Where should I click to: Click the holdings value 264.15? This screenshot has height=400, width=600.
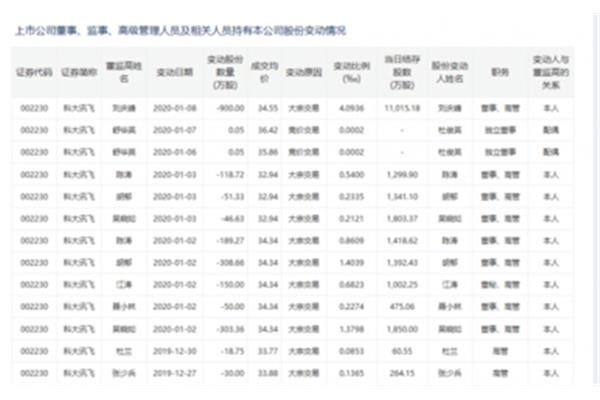[x=402, y=373]
